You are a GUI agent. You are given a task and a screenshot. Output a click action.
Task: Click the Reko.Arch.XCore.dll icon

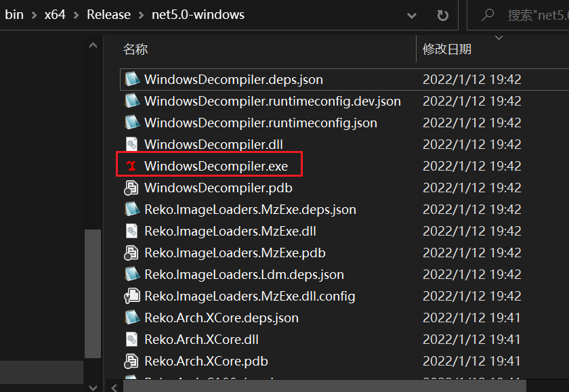coord(131,339)
